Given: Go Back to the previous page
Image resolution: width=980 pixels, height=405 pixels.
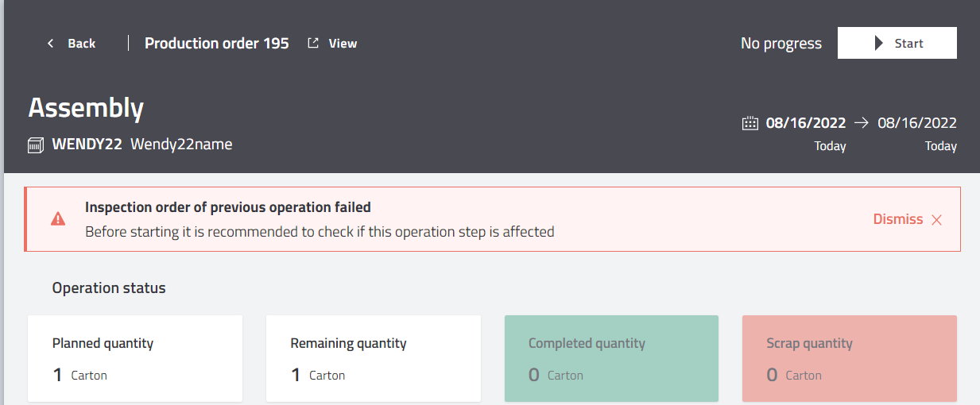Looking at the screenshot, I should point(72,44).
